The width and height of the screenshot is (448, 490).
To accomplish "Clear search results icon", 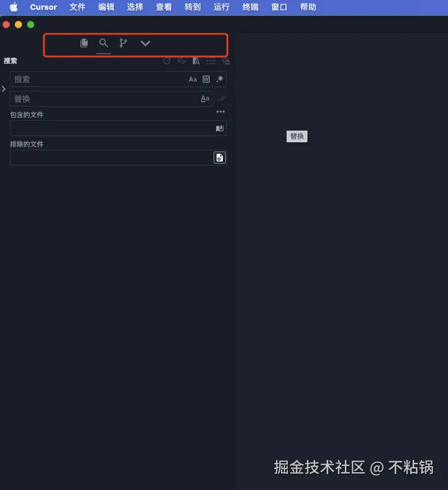I will (181, 61).
